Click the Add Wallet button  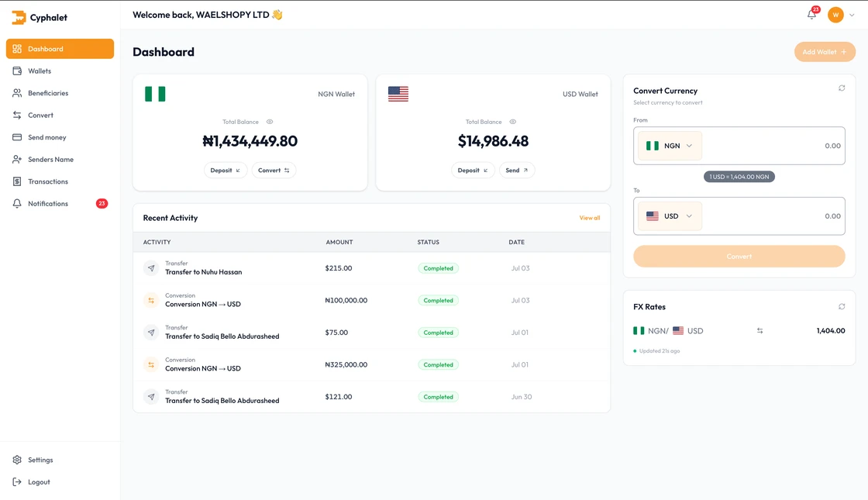coord(825,52)
